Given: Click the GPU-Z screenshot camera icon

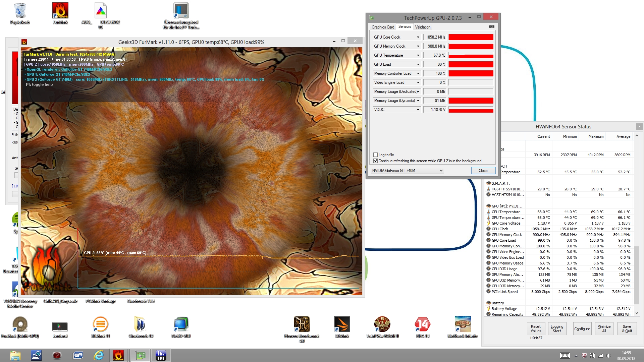Looking at the screenshot, I should point(491,26).
